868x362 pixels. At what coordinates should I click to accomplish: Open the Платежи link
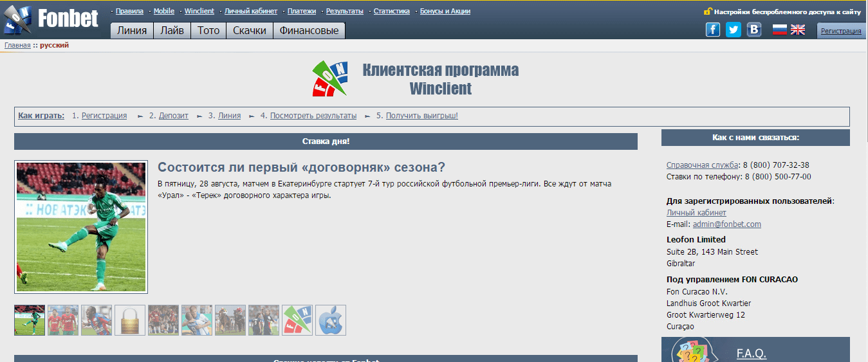coord(302,11)
